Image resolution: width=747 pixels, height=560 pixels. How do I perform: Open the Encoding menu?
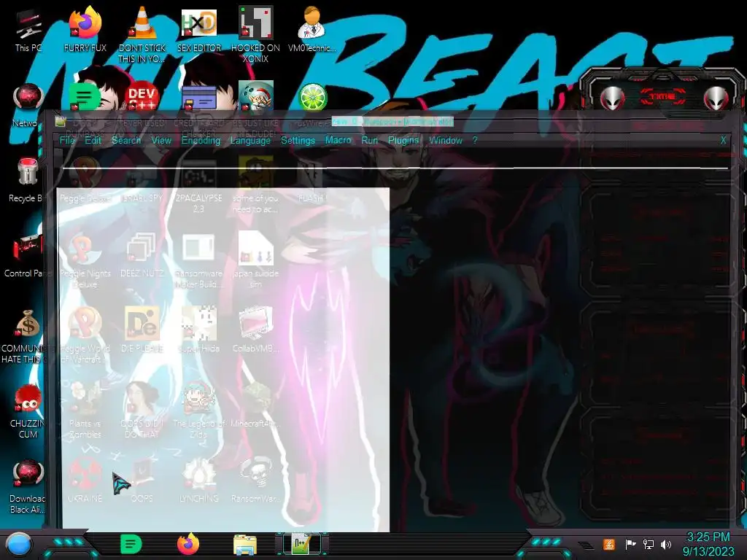[201, 140]
